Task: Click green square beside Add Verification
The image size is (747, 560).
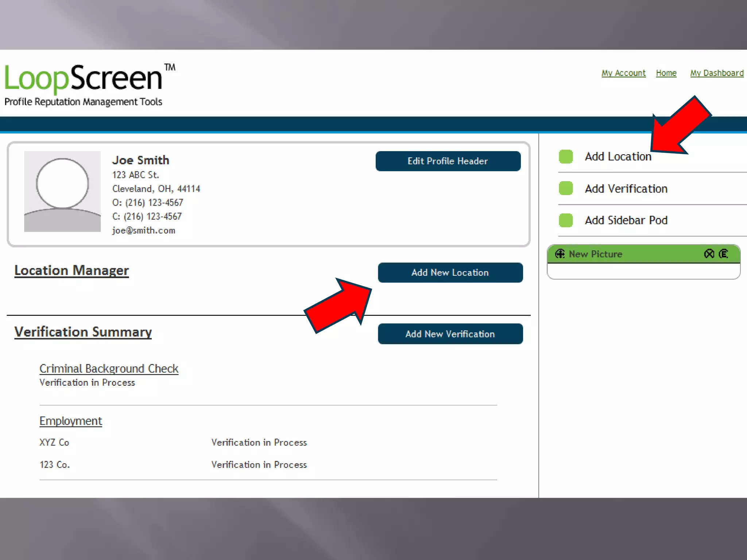Action: (x=566, y=188)
